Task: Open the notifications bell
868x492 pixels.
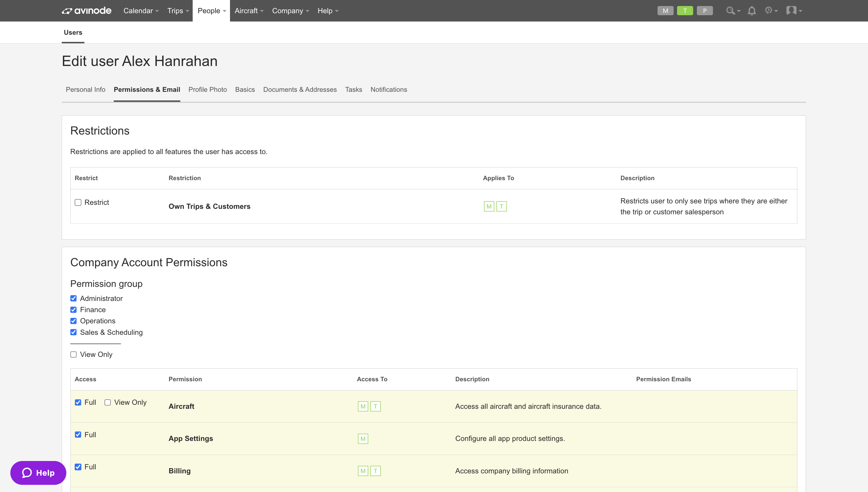Action: (x=752, y=11)
